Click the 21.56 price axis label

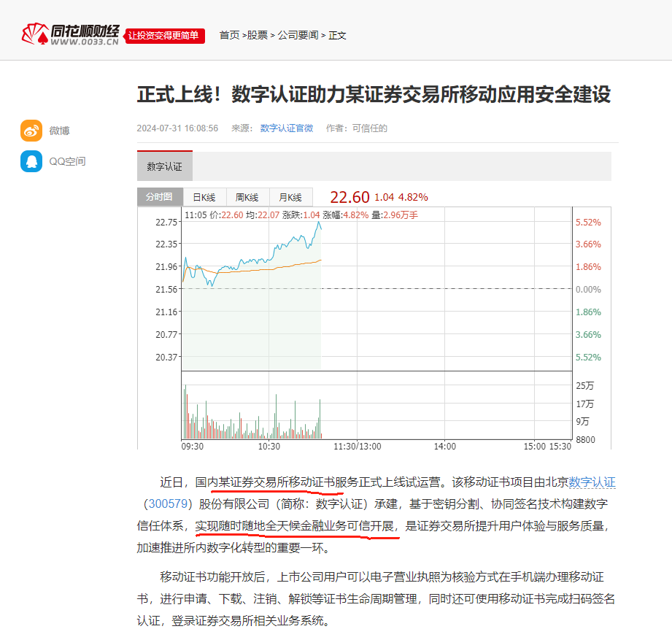(166, 289)
